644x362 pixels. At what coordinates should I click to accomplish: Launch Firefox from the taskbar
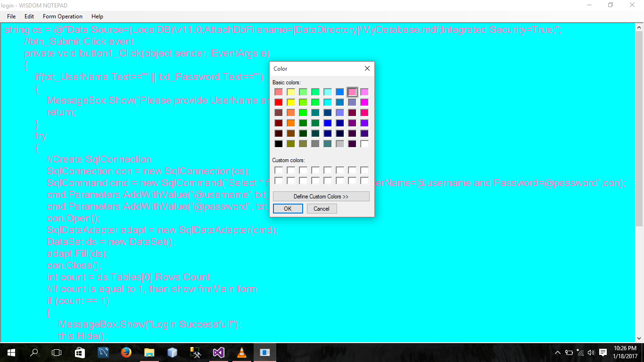tap(126, 352)
